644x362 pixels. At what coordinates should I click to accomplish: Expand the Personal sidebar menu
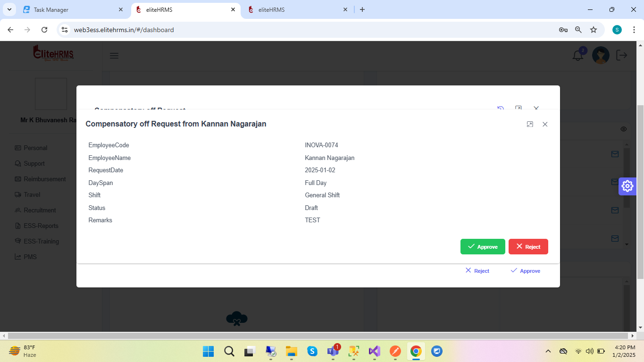pos(35,148)
